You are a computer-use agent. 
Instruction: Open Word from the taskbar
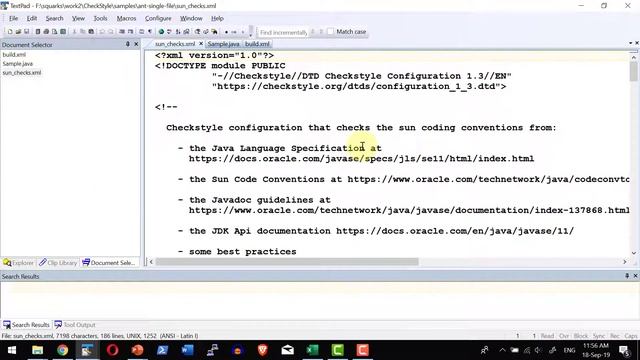(187, 350)
